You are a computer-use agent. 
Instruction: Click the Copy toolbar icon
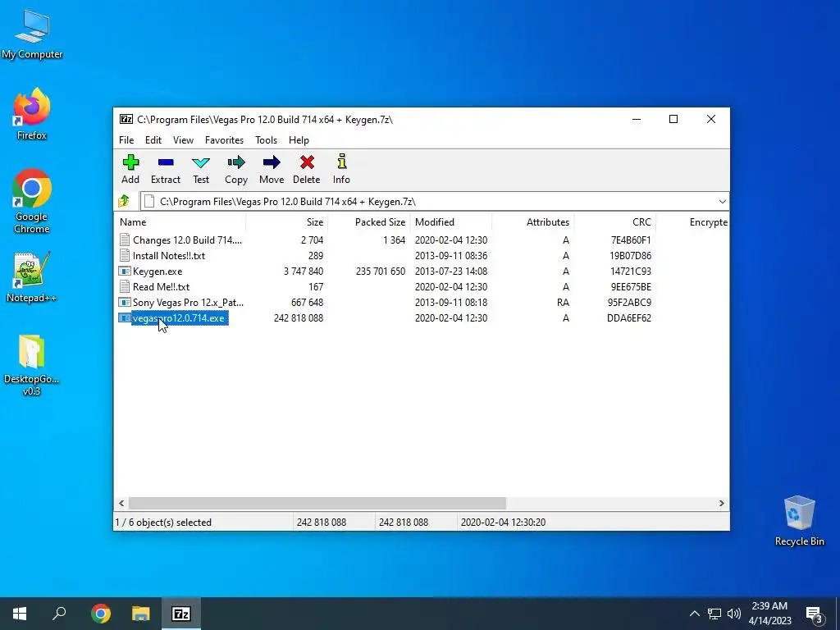pyautogui.click(x=235, y=162)
